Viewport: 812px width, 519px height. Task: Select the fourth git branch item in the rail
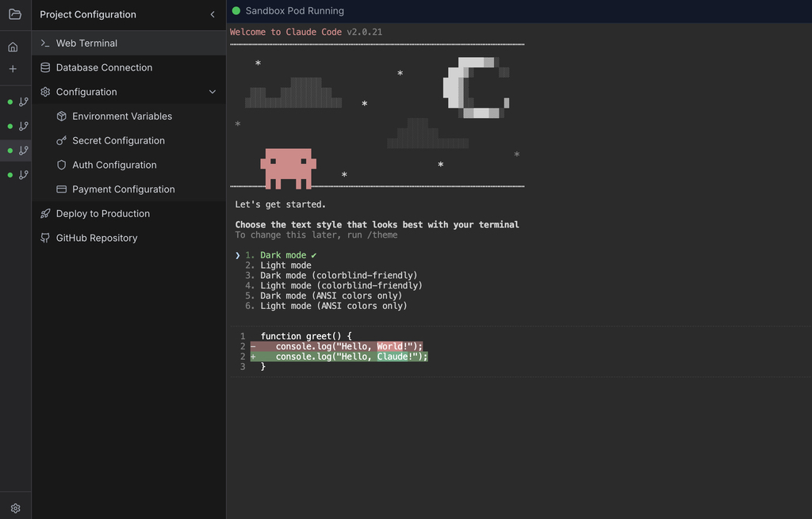17,175
